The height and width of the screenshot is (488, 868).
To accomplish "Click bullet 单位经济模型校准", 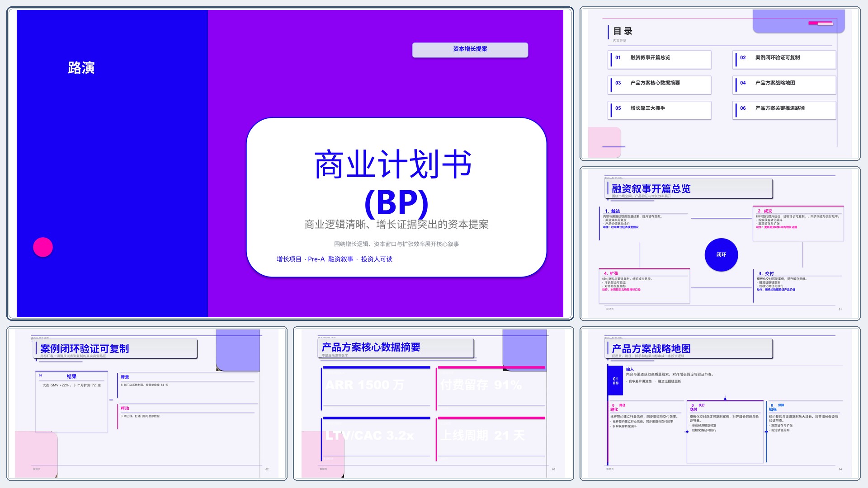I will [703, 426].
